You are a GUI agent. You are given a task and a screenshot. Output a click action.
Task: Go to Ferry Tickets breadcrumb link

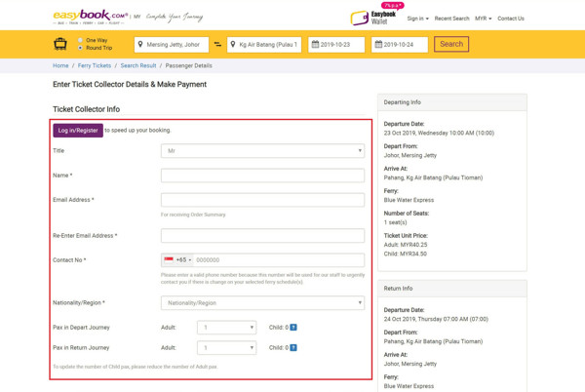point(95,65)
